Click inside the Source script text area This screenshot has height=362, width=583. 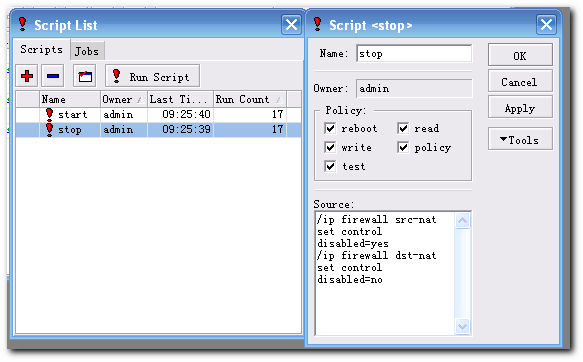(x=385, y=273)
